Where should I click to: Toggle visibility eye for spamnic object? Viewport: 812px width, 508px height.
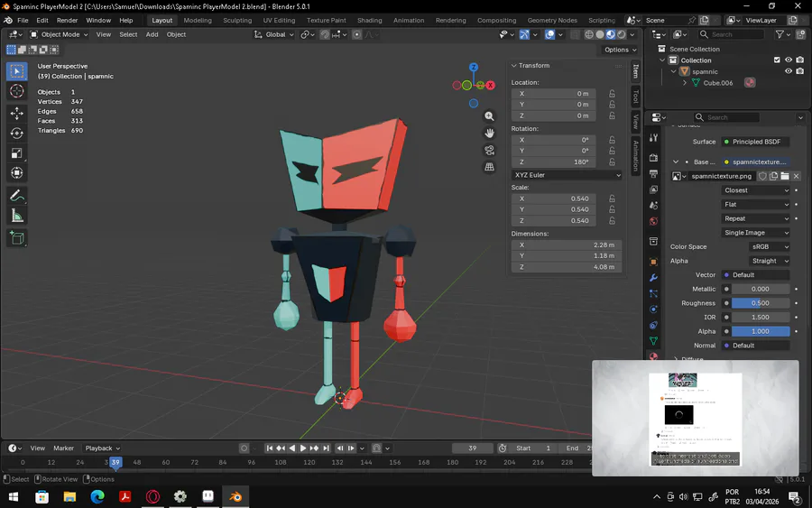tap(789, 71)
